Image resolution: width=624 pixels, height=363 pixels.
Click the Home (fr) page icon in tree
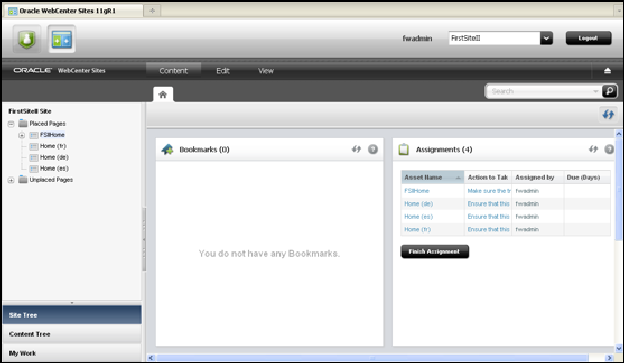(34, 146)
